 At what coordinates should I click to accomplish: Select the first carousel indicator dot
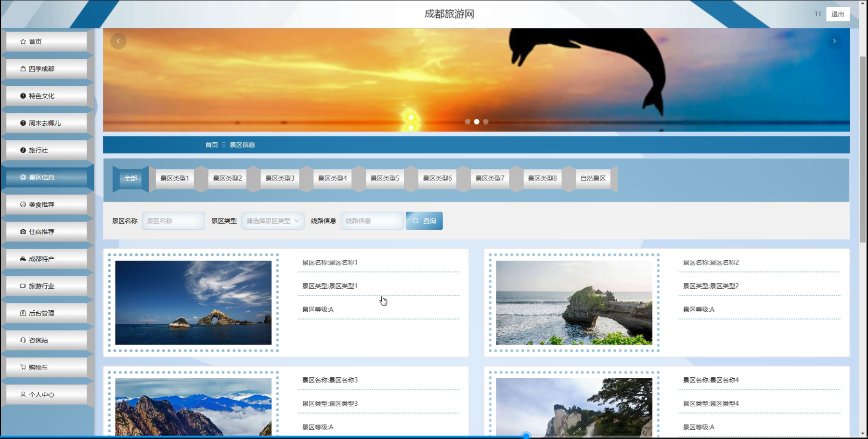point(467,122)
